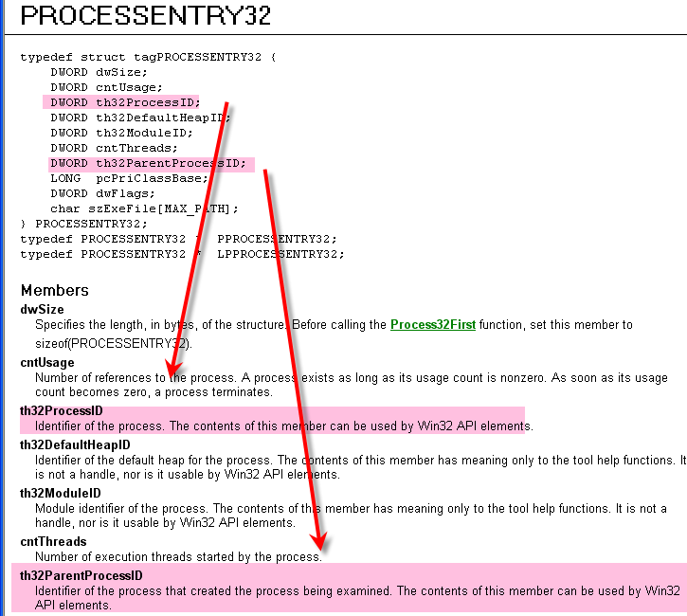Click the Members section heading
Viewport: 687px width, 616px height.
[55, 290]
